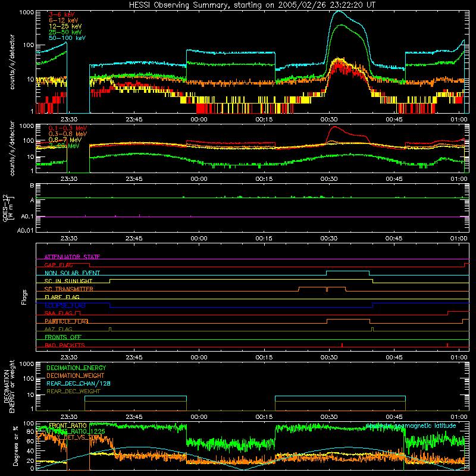Image resolution: width=476 pixels, height=476 pixels.
Task: Click the REAR_DEC_WEIGHT legend label
Action: point(73,392)
